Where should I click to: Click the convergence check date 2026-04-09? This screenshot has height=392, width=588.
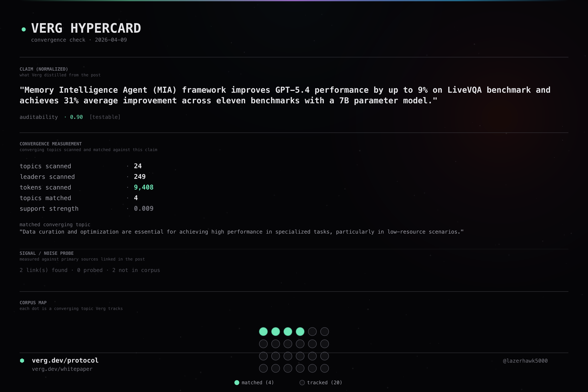tap(111, 40)
